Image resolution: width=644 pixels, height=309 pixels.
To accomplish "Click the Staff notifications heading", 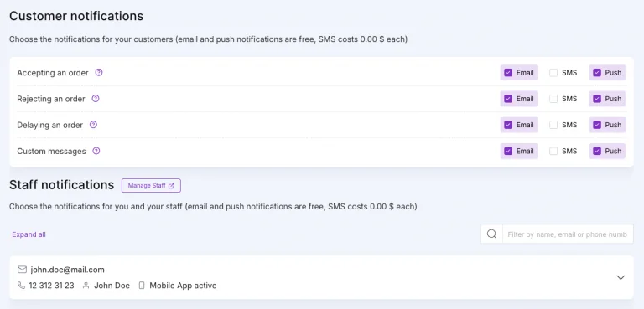I will pyautogui.click(x=61, y=185).
